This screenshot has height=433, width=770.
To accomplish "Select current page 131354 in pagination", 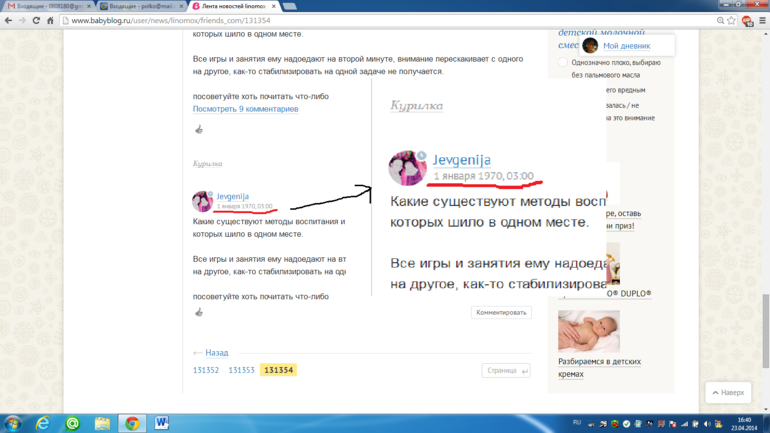I will click(x=278, y=370).
